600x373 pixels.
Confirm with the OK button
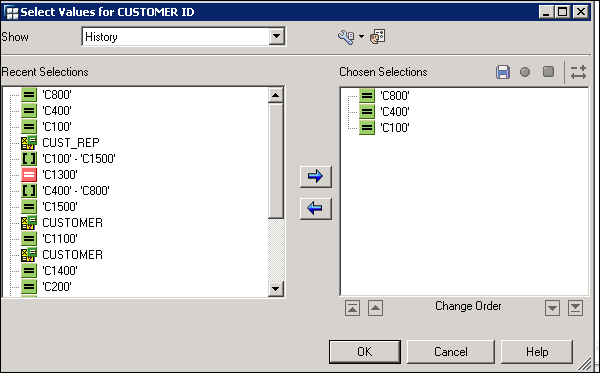365,352
